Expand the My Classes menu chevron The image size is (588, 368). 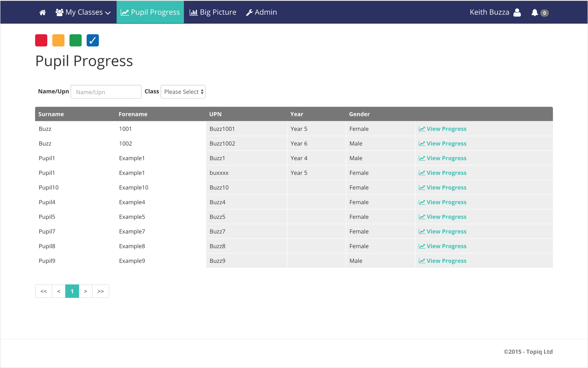pos(108,13)
